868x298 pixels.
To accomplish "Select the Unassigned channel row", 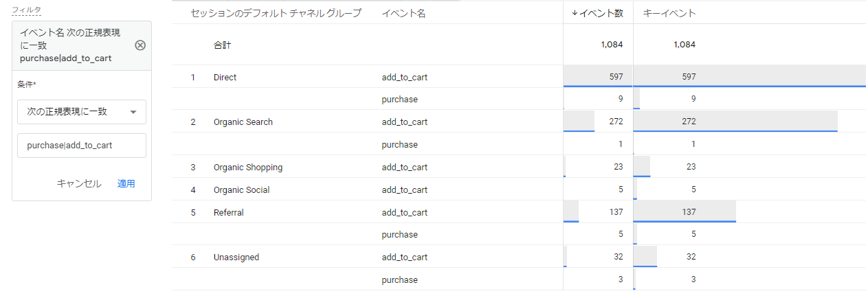I will pos(236,257).
